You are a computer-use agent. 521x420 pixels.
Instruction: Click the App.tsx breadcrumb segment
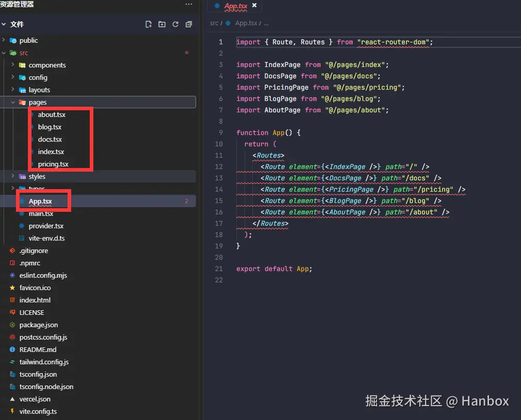[x=246, y=23]
